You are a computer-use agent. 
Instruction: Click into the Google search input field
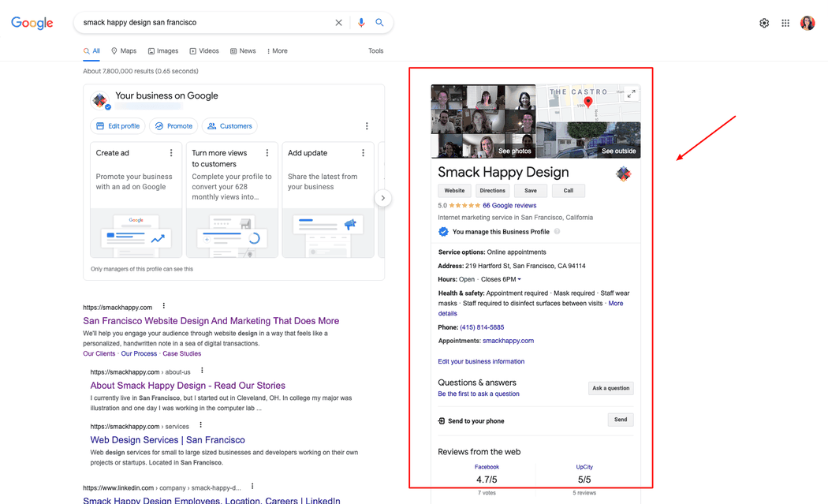pyautogui.click(x=205, y=23)
